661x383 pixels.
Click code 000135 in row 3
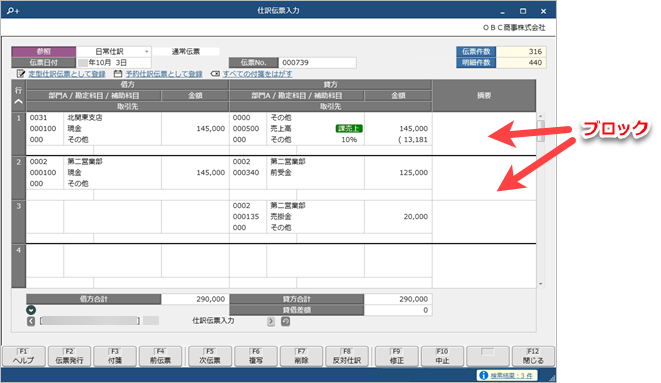click(x=246, y=217)
